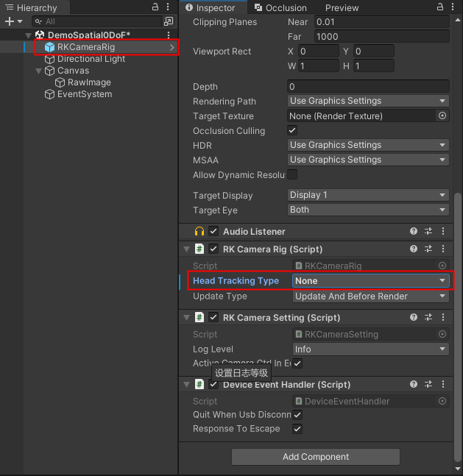The image size is (463, 476).
Task: Open MSAA dropdown
Action: [368, 160]
